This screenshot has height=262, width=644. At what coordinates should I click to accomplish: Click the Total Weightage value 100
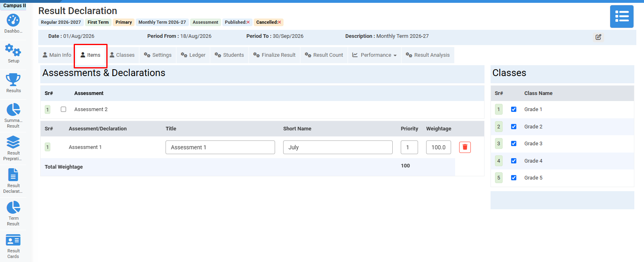pyautogui.click(x=406, y=166)
